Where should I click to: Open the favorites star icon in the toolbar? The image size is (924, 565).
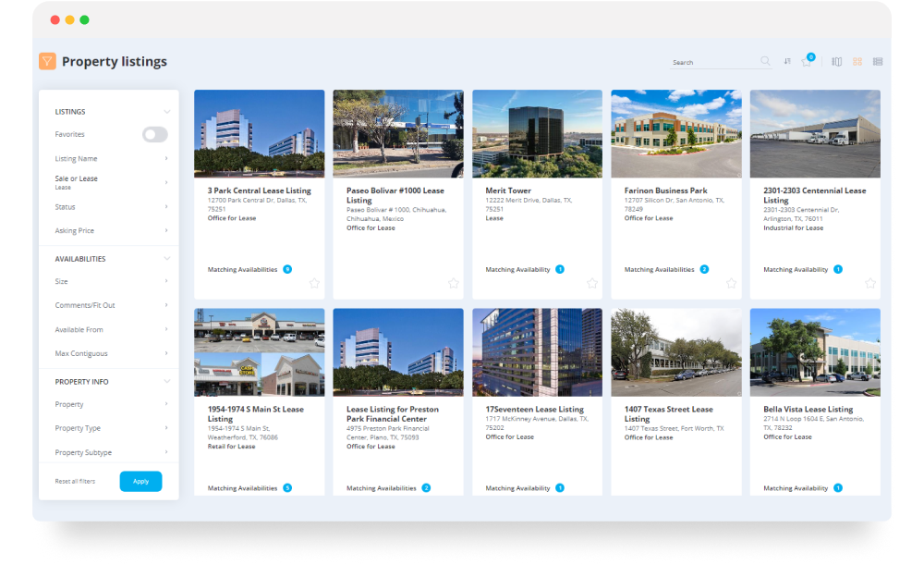pyautogui.click(x=806, y=62)
